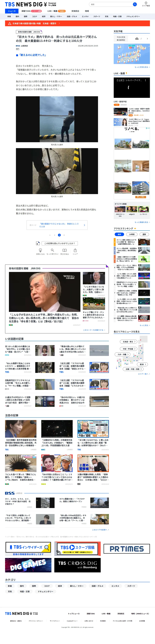The height and width of the screenshot is (644, 155).
Task: Click the blue search magnifier button
Action: pos(135,4)
